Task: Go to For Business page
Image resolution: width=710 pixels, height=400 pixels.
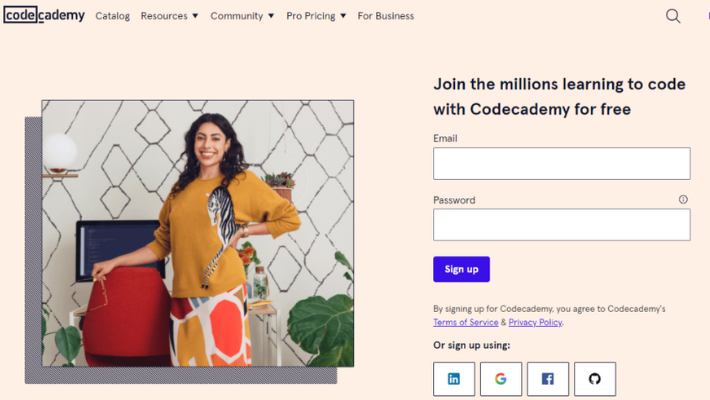Action: (x=385, y=16)
